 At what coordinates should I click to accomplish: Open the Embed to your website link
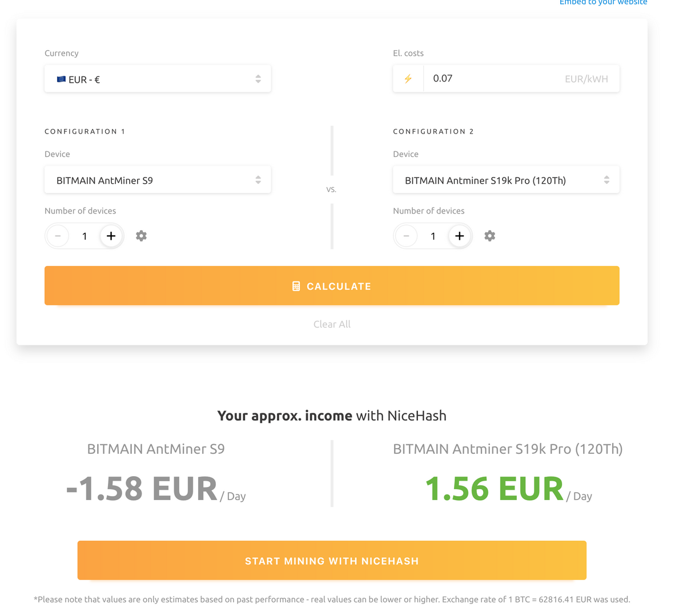603,3
